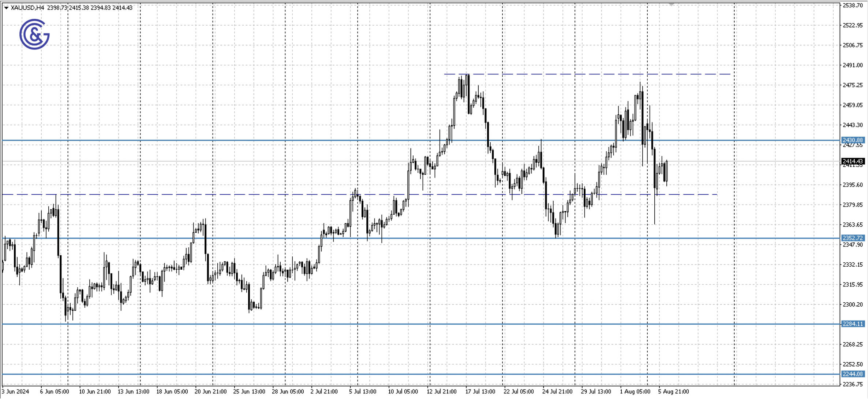868x399 pixels.
Task: Open the XAUUSD symbol dropdown arrow
Action: (x=5, y=6)
